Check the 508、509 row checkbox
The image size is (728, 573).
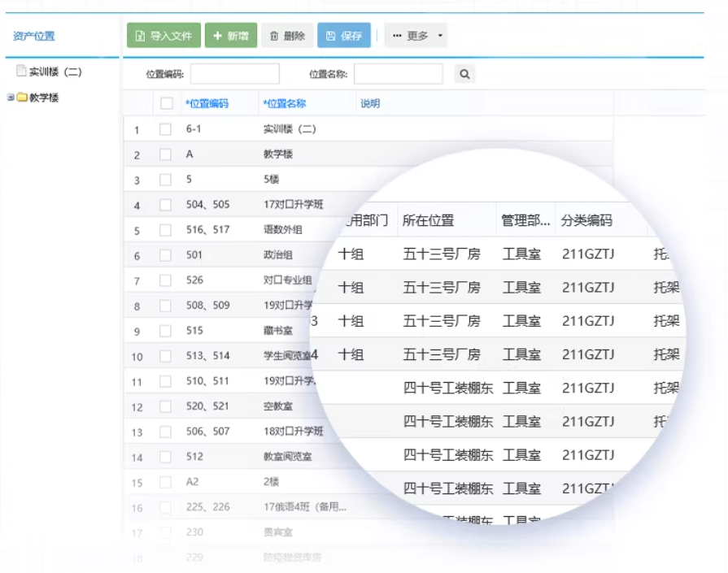[165, 306]
